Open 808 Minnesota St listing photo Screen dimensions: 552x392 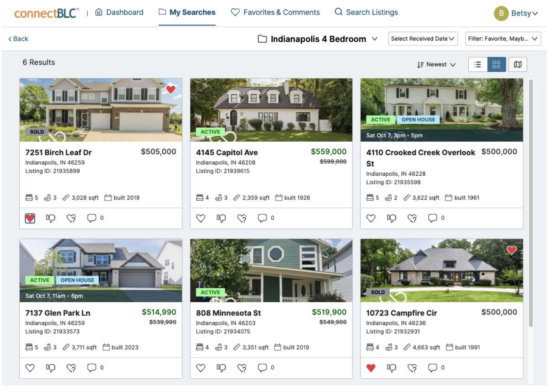pos(271,270)
